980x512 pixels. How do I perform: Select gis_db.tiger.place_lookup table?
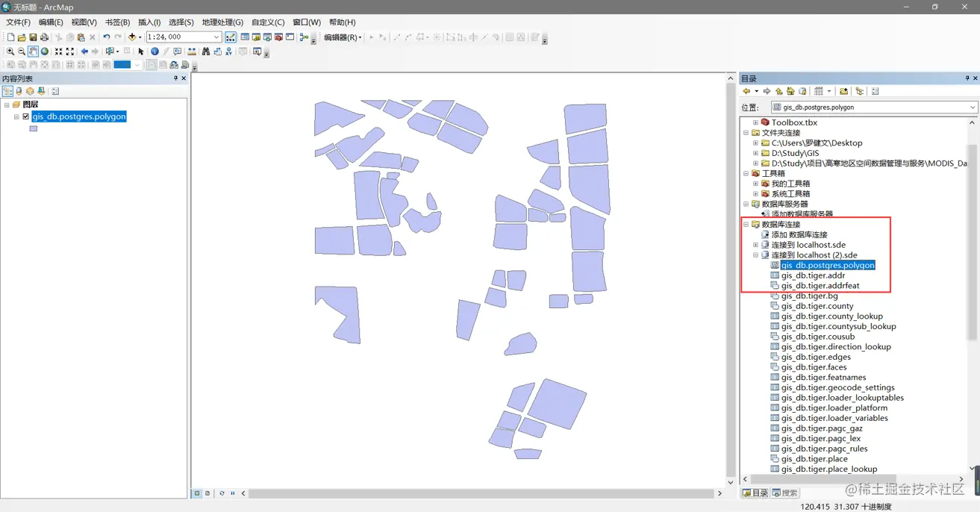click(x=829, y=469)
